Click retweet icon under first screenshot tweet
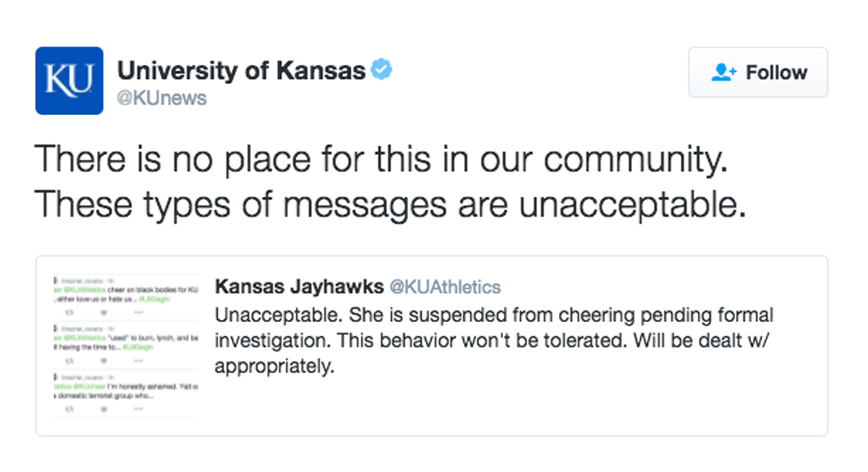The width and height of the screenshot is (868, 472). (x=68, y=313)
